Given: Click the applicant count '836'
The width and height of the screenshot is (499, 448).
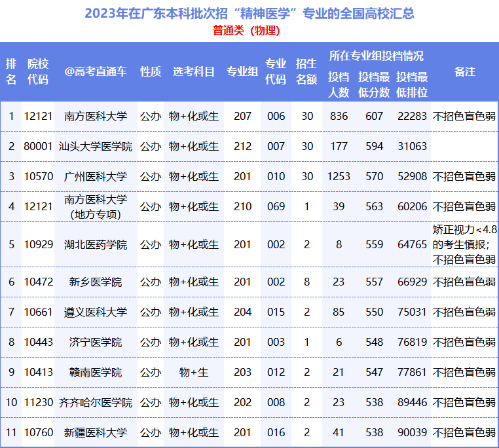Looking at the screenshot, I should (x=339, y=116).
